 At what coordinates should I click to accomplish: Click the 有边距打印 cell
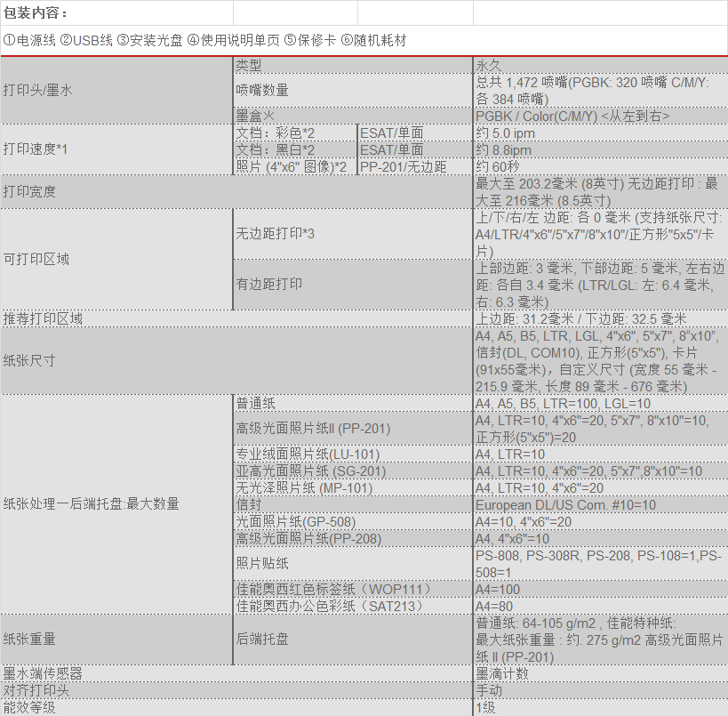(268, 285)
